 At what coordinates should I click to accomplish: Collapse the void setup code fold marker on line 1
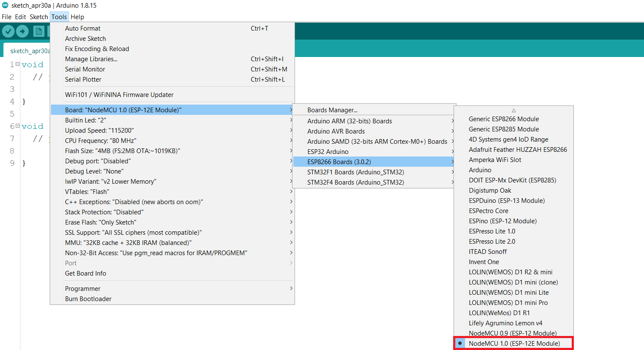17,64
